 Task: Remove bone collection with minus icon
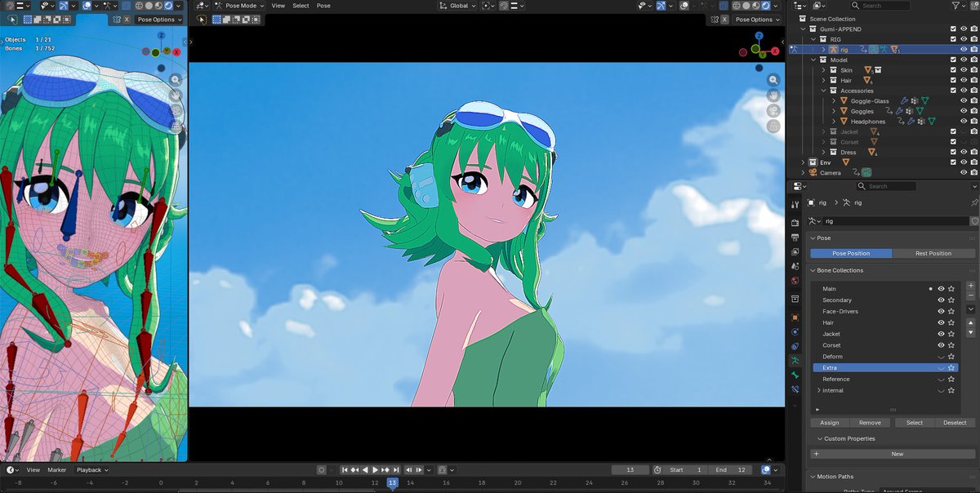click(970, 295)
